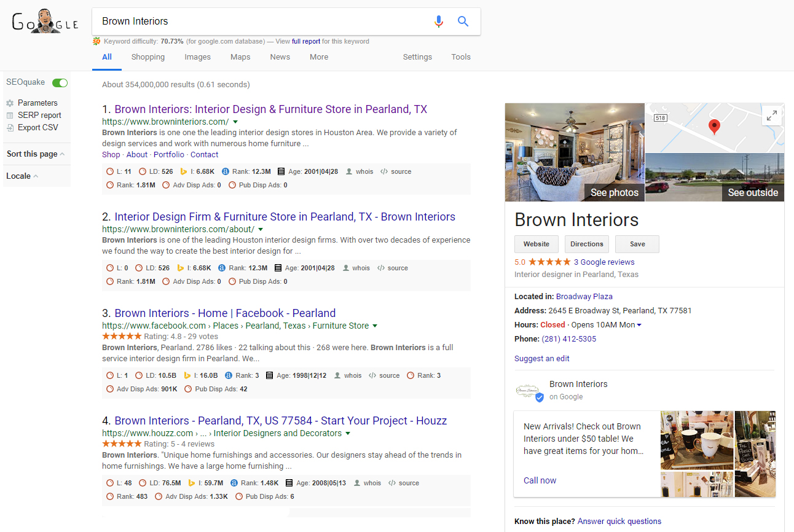Click the Directions button
Screen dimensions: 794x532
[x=587, y=244]
